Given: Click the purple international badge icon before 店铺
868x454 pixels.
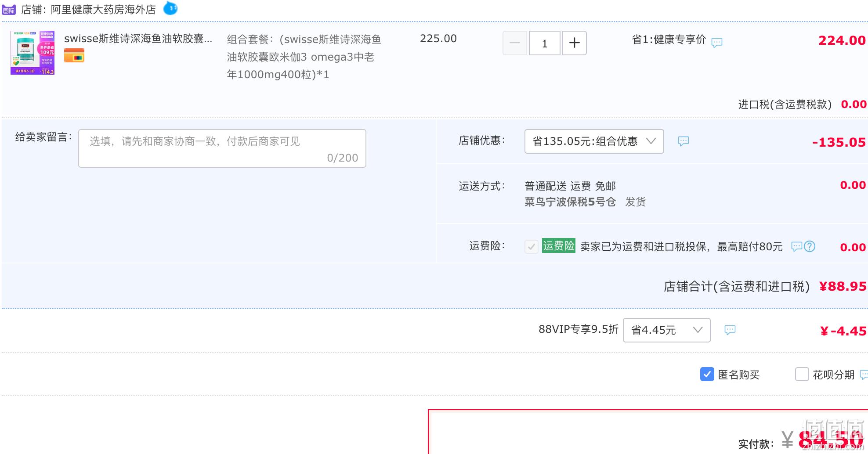Looking at the screenshot, I should coord(9,10).
